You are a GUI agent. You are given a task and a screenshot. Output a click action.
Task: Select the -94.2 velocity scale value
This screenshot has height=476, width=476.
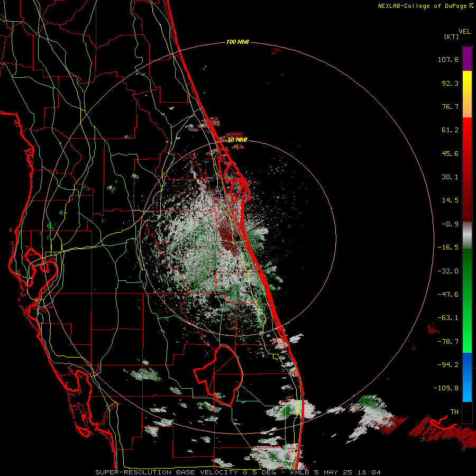click(448, 364)
